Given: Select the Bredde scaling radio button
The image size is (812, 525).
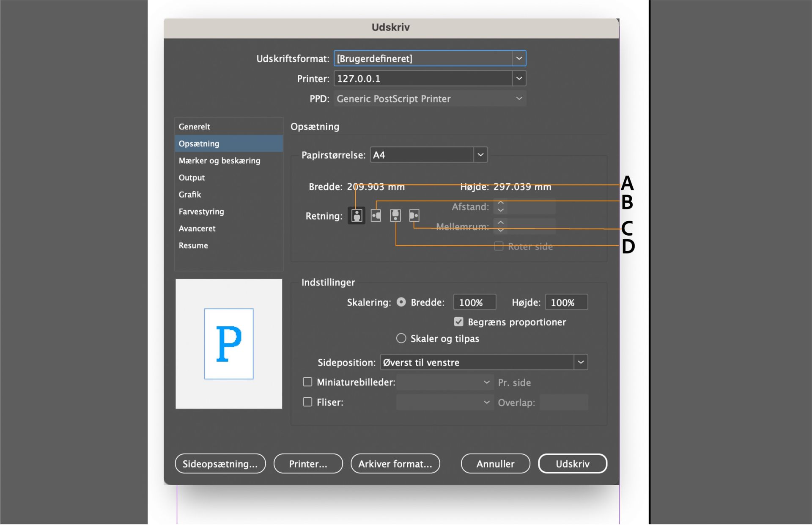Looking at the screenshot, I should pyautogui.click(x=401, y=302).
